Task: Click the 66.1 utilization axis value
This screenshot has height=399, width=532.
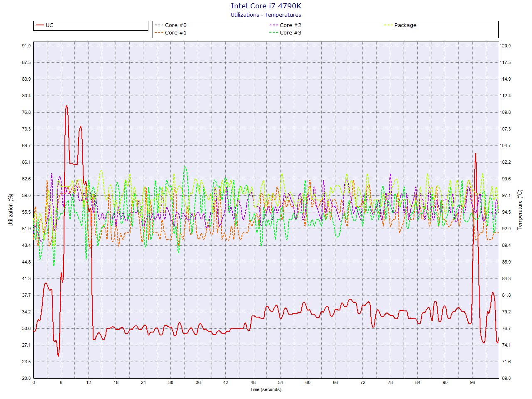Action: 26,162
